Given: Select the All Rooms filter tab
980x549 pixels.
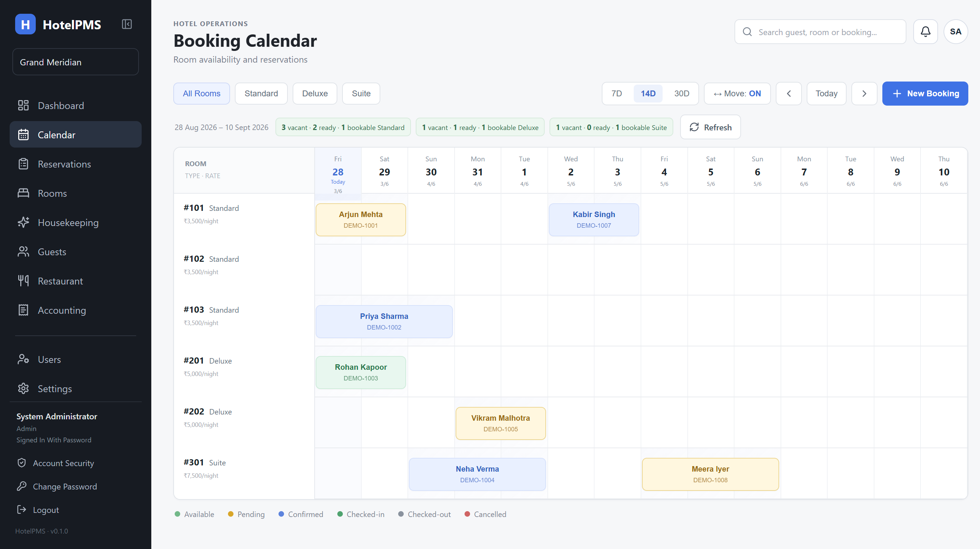Looking at the screenshot, I should click(202, 94).
